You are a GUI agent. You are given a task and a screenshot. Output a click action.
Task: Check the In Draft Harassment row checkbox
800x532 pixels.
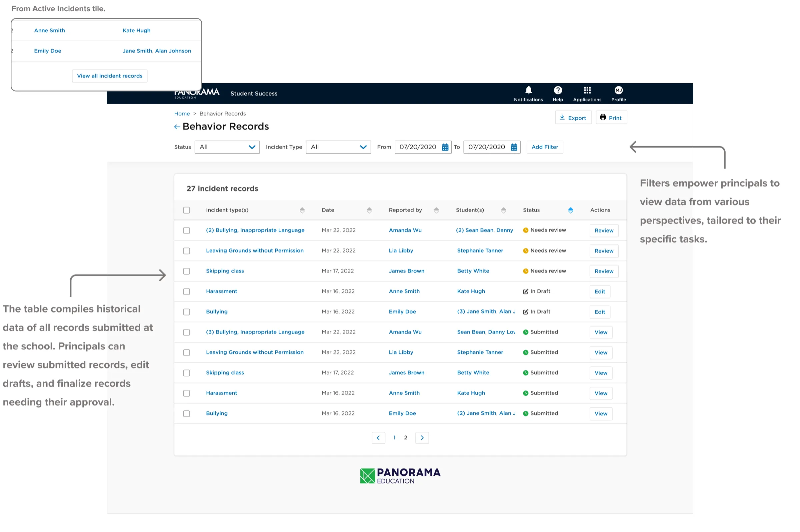click(186, 292)
